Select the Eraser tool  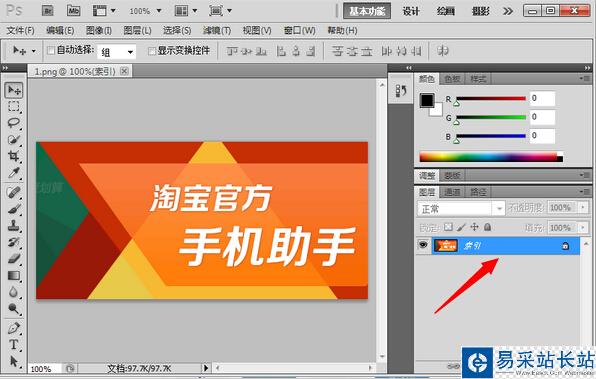pos(14,258)
